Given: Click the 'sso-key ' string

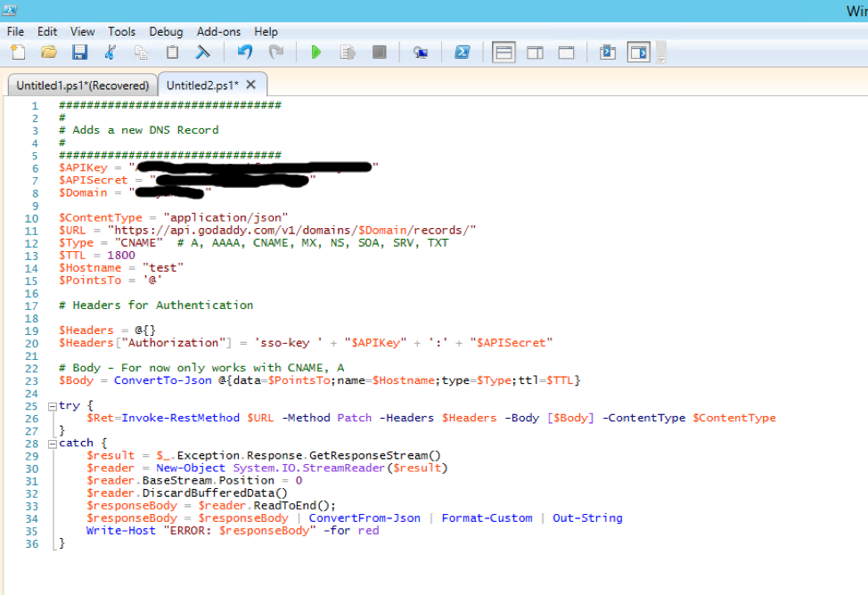Looking at the screenshot, I should pyautogui.click(x=289, y=343).
